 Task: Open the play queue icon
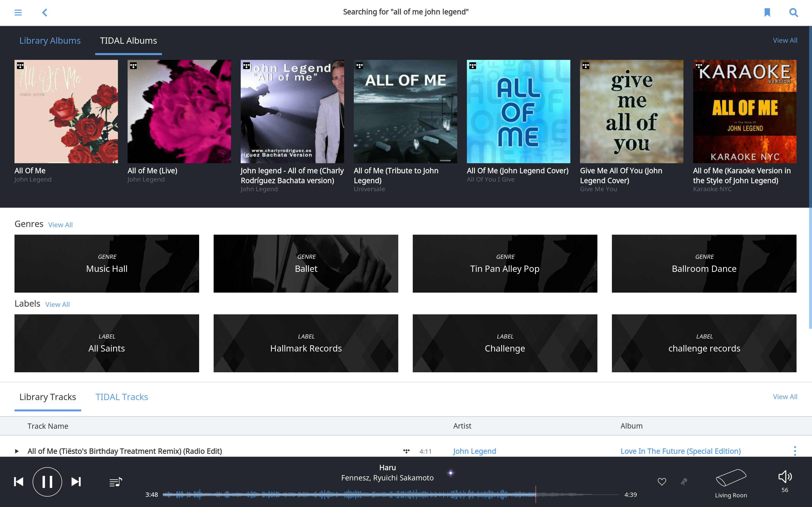[x=116, y=482]
